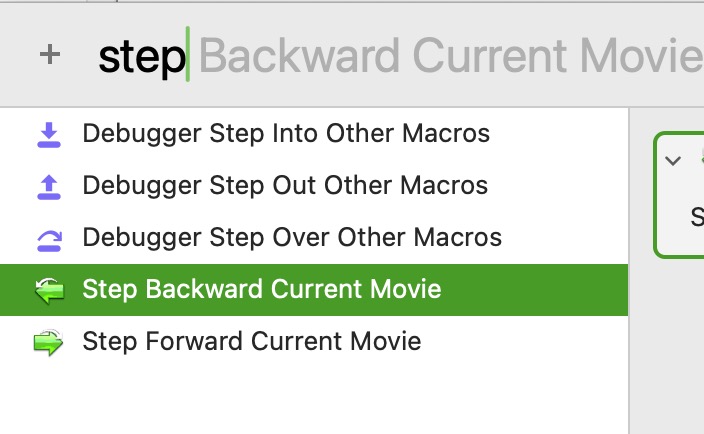The width and height of the screenshot is (704, 434).
Task: Choose "Debugger Step Out Other Macros" label
Action: (x=285, y=185)
